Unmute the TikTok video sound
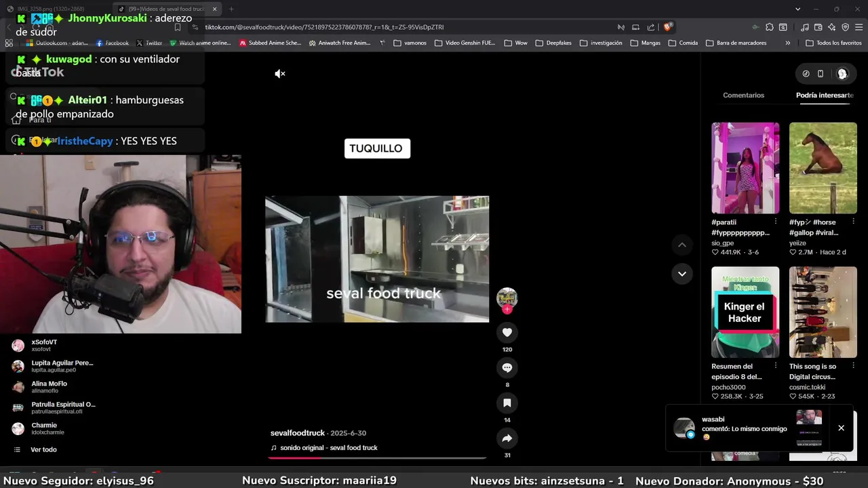868x488 pixels. 280,74
